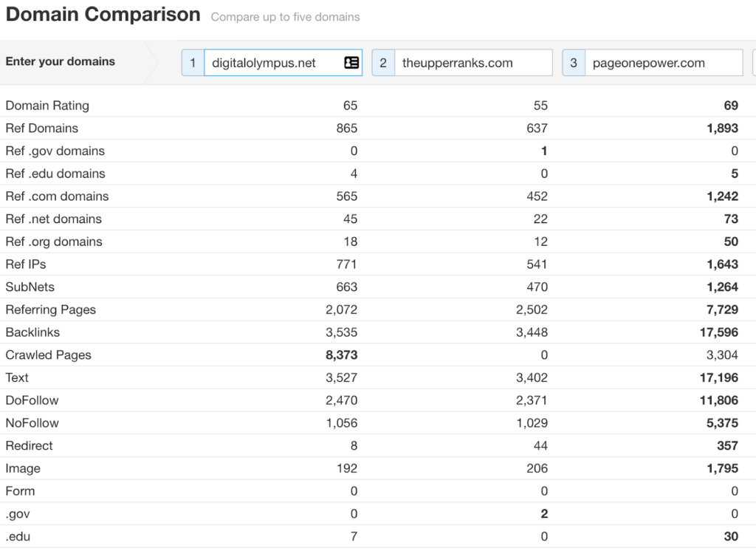Select the Form row label

pos(20,491)
